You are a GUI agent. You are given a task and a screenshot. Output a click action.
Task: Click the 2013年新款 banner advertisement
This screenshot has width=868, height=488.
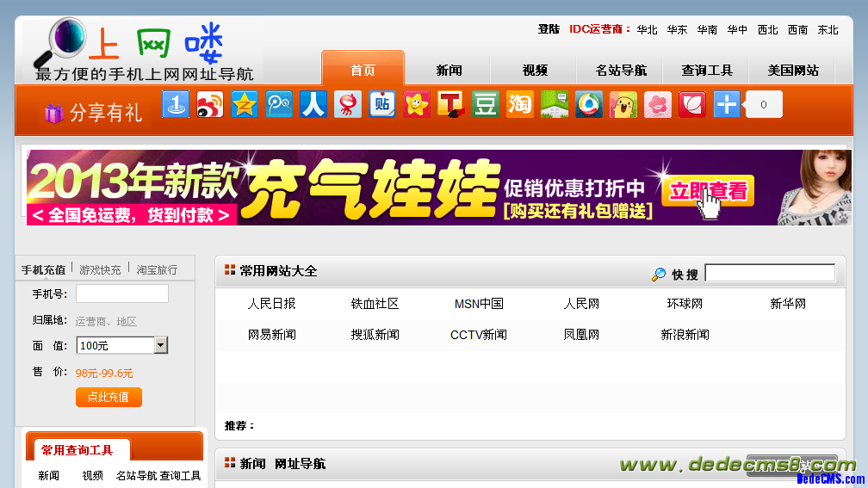pyautogui.click(x=438, y=188)
